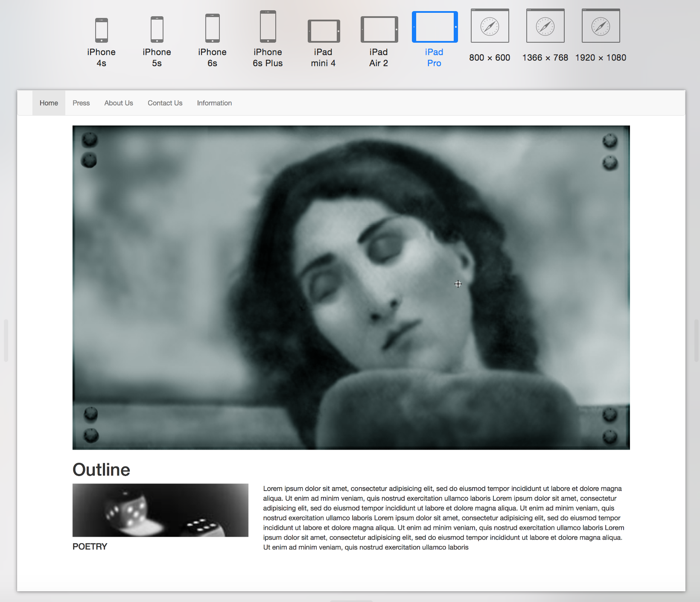Click the highlighted iPad Pro icon
The width and height of the screenshot is (700, 602).
435,27
